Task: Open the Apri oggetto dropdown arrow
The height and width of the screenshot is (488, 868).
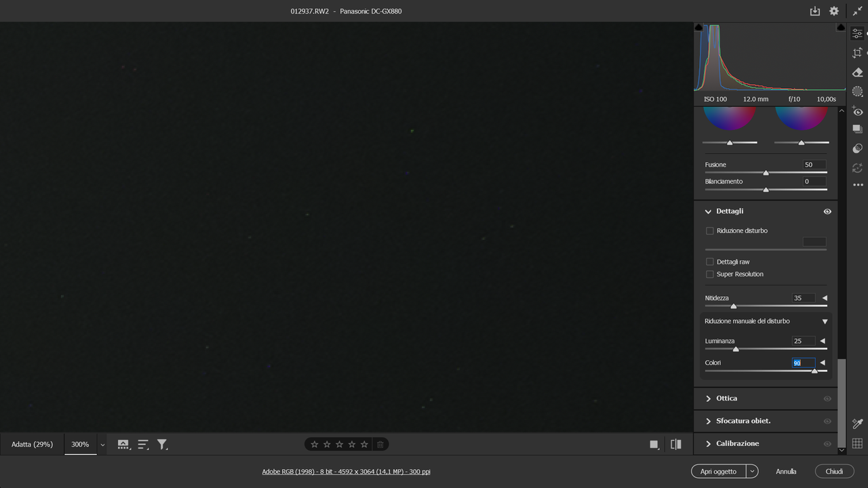Action: (x=752, y=471)
